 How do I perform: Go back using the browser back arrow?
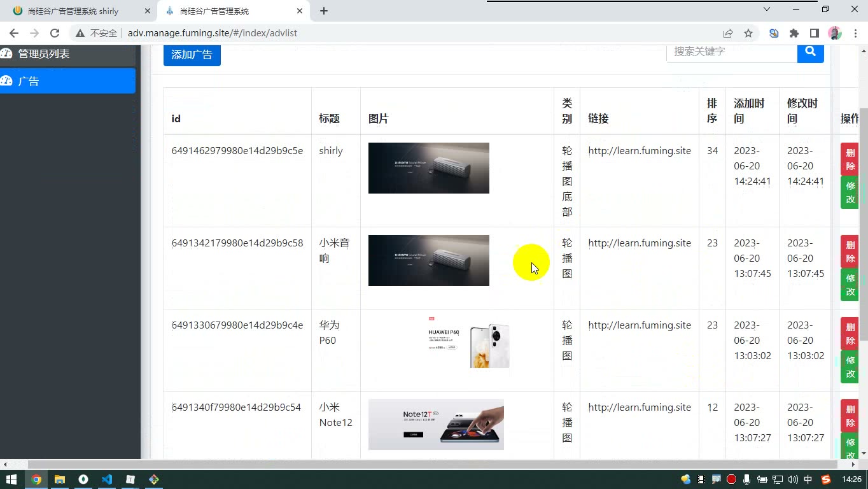(14, 33)
